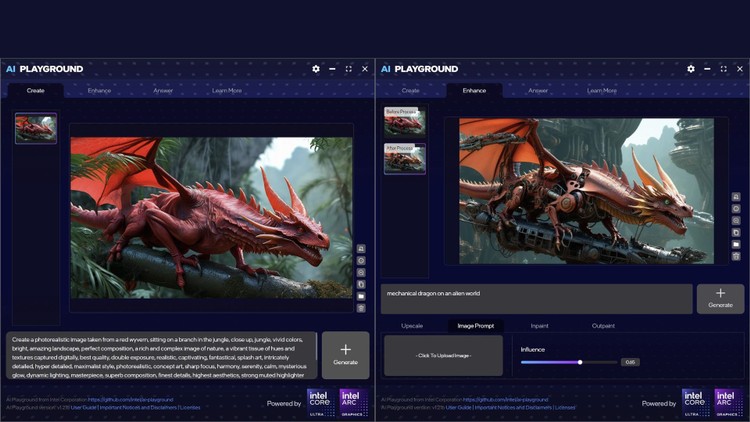
Task: Click Intel Arc Graphics badge in left window
Action: tap(353, 402)
